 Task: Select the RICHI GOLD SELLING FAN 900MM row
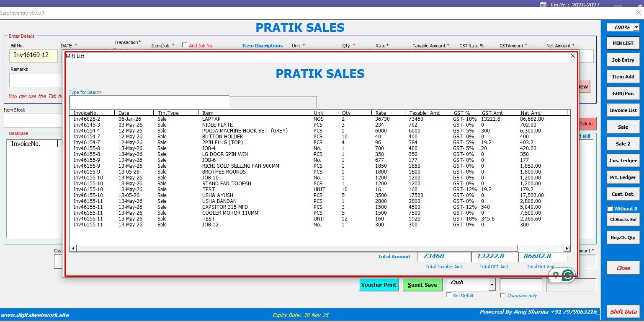[x=320, y=166]
